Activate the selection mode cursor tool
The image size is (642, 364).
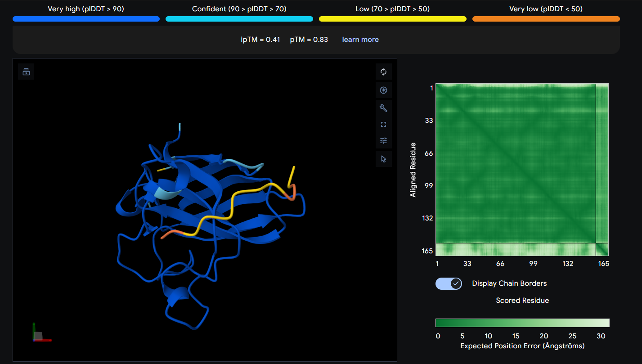[x=383, y=159]
